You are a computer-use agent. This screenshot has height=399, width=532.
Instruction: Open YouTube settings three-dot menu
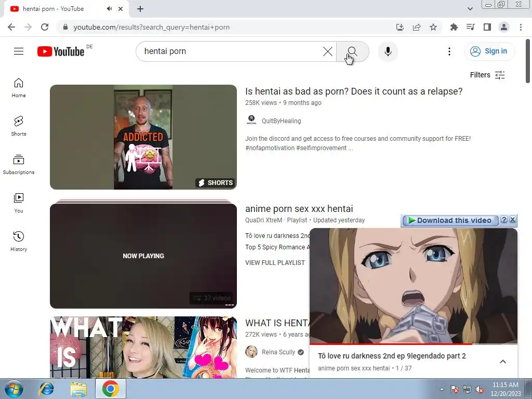449,51
